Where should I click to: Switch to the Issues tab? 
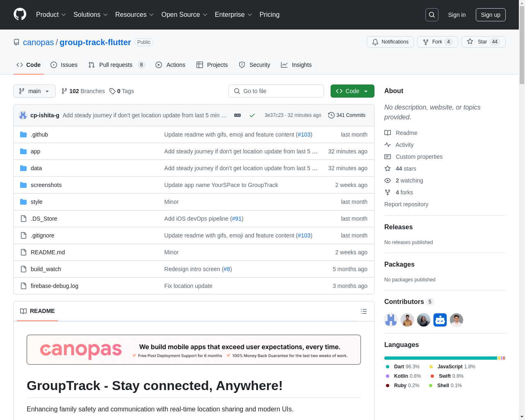pyautogui.click(x=64, y=65)
